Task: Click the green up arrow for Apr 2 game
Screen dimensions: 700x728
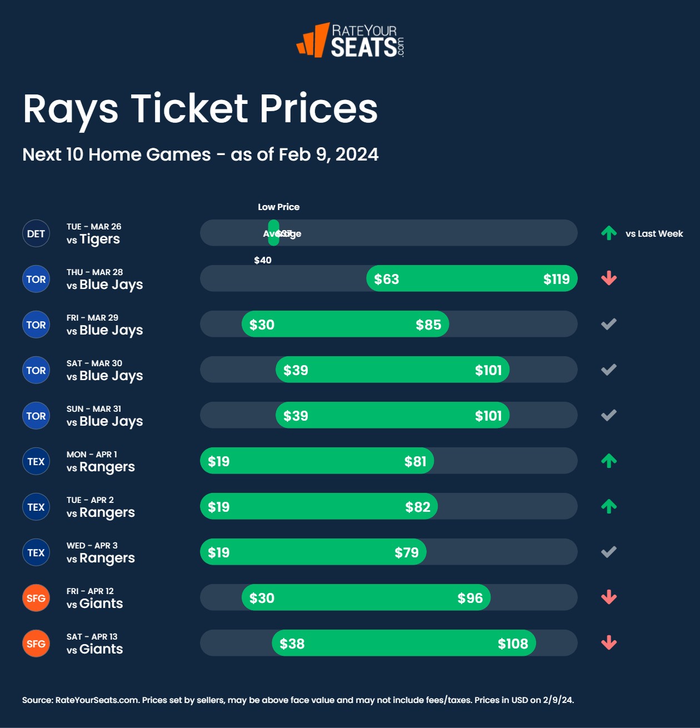Action: [609, 506]
